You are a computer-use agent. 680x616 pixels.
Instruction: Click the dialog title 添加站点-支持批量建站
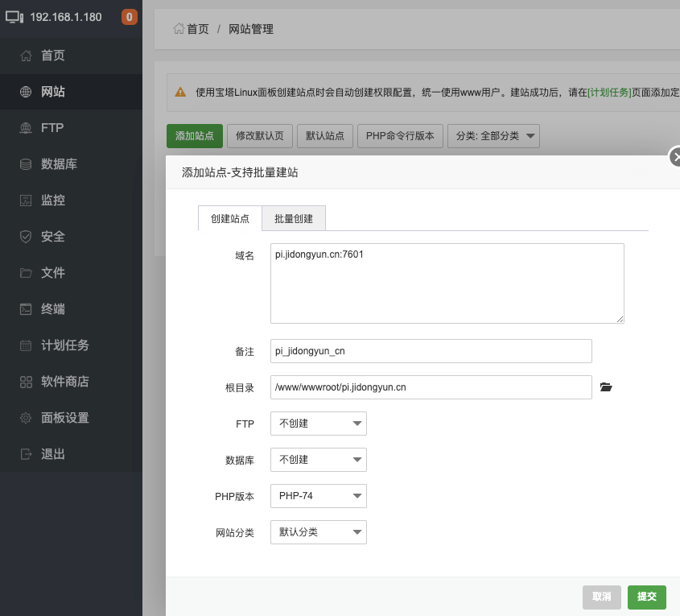point(240,172)
